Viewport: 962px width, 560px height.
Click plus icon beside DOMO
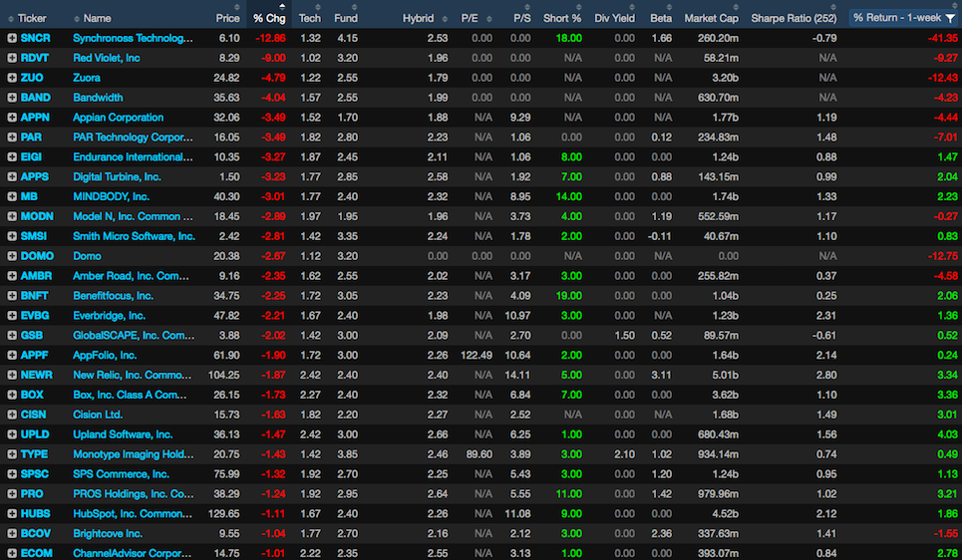click(x=12, y=256)
